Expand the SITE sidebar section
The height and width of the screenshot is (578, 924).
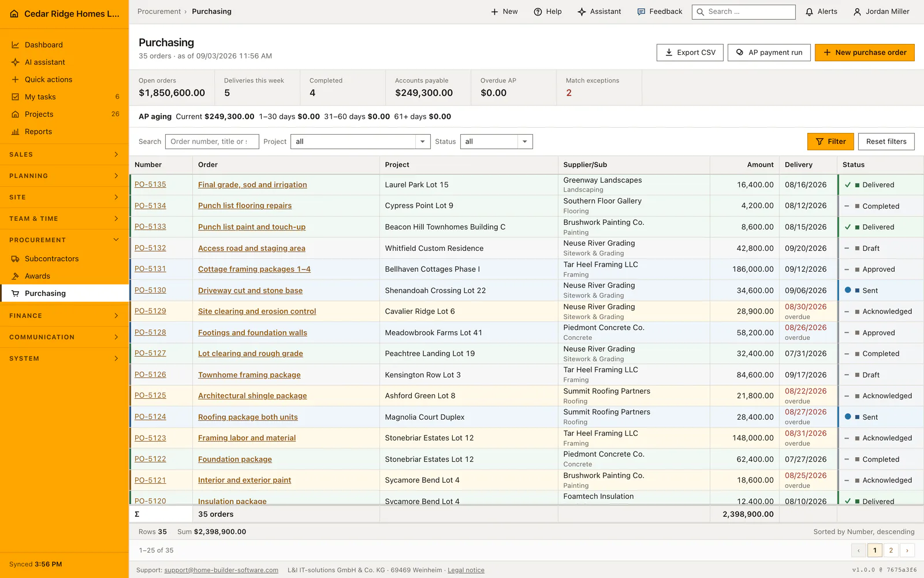click(x=64, y=197)
